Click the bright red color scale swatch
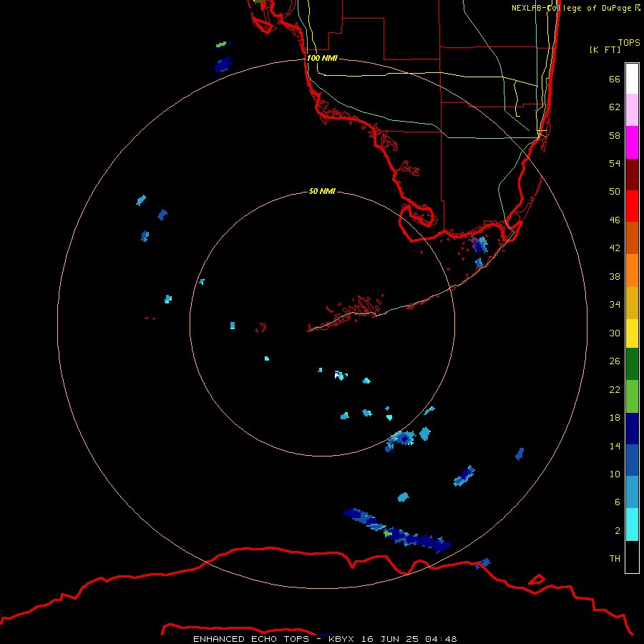This screenshot has height=644, width=644. (x=632, y=206)
